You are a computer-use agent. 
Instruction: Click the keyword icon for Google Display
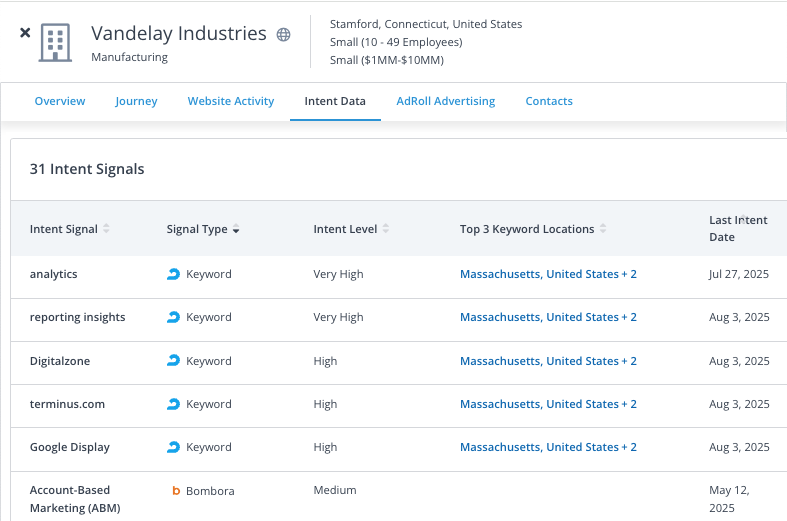174,447
